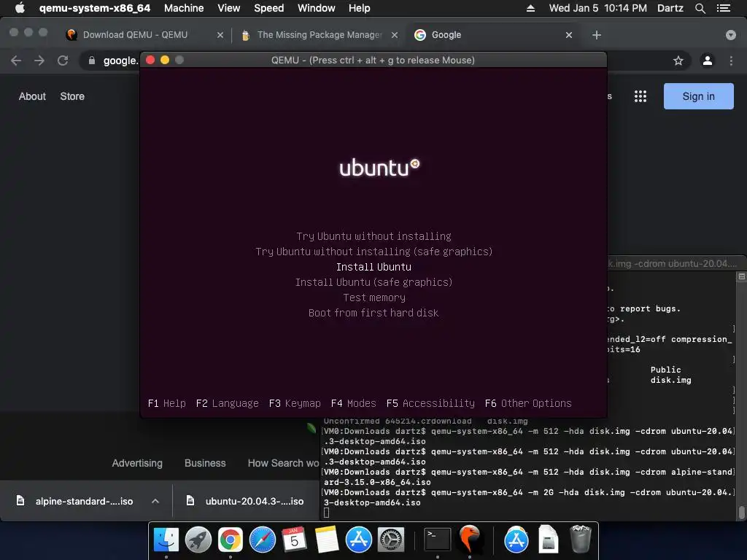Click the eject icon in menu bar
The width and height of the screenshot is (747, 560).
pos(530,8)
